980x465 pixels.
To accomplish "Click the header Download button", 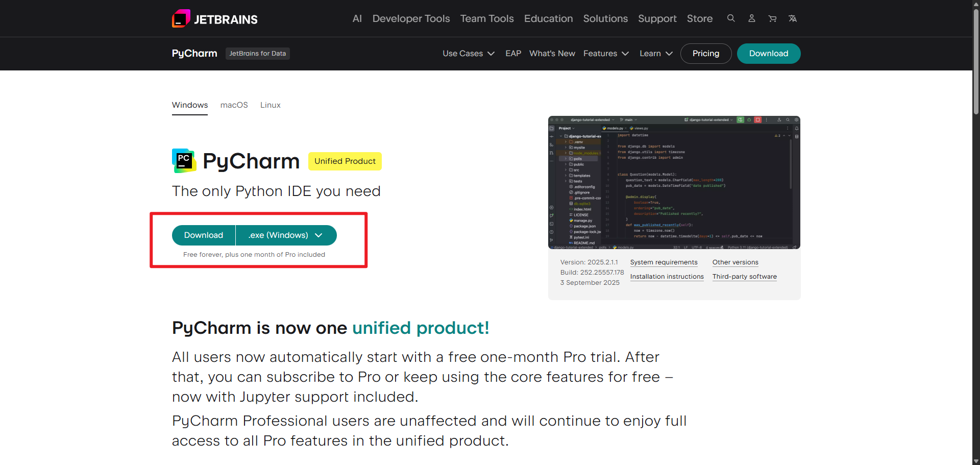I will pos(769,54).
